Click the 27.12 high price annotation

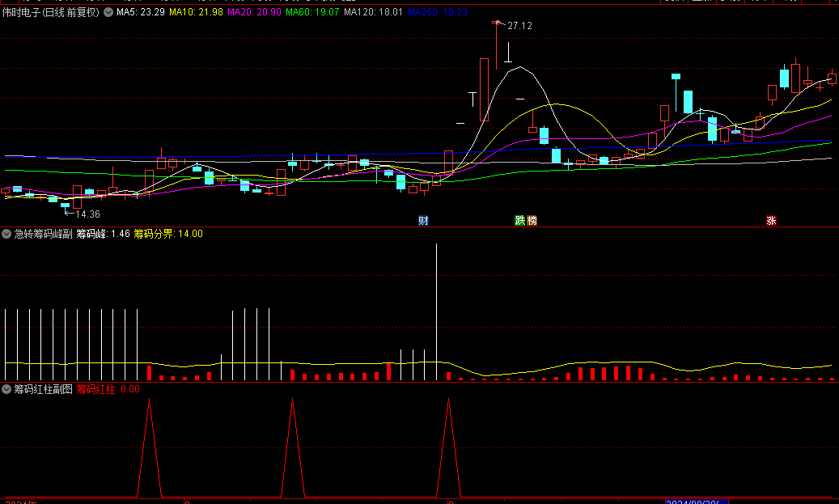point(519,26)
